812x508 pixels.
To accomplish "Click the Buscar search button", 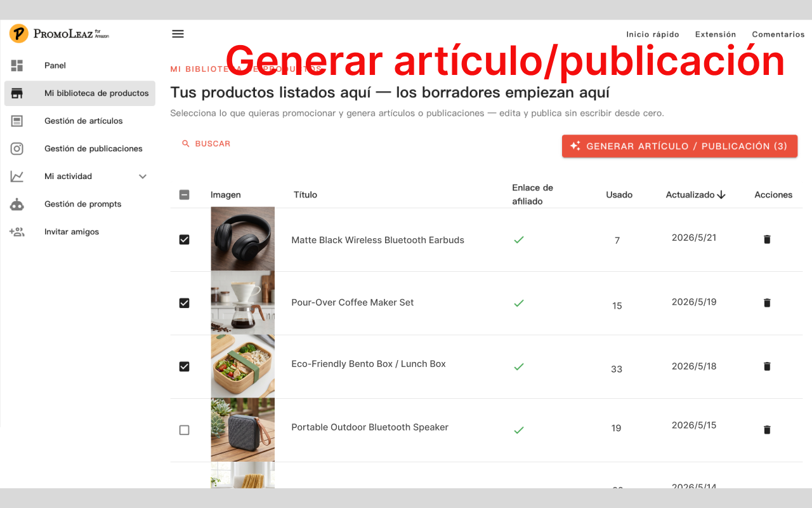I will tap(206, 144).
